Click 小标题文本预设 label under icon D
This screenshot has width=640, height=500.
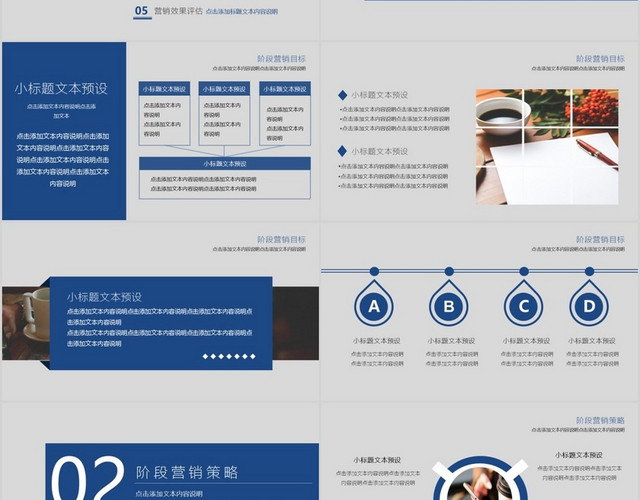(591, 340)
